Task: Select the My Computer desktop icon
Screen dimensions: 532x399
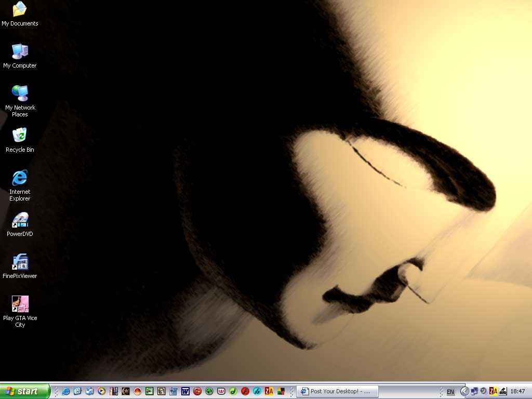Action: 20,56
